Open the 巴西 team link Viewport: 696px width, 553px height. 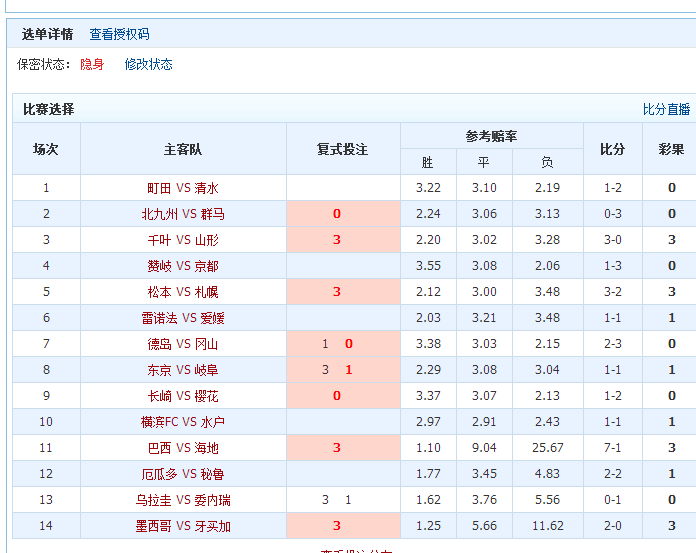pos(159,448)
